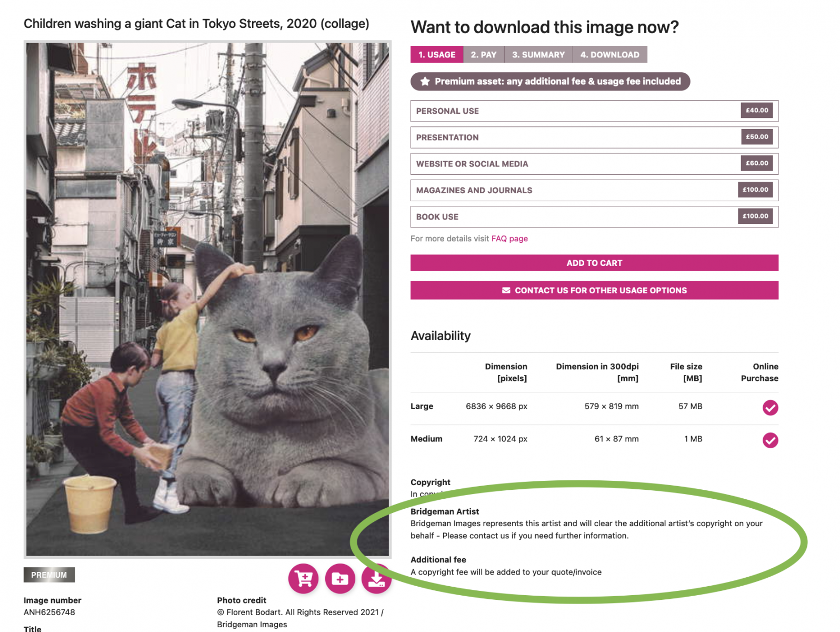
Task: Click the image title above the collage
Action: (x=196, y=24)
